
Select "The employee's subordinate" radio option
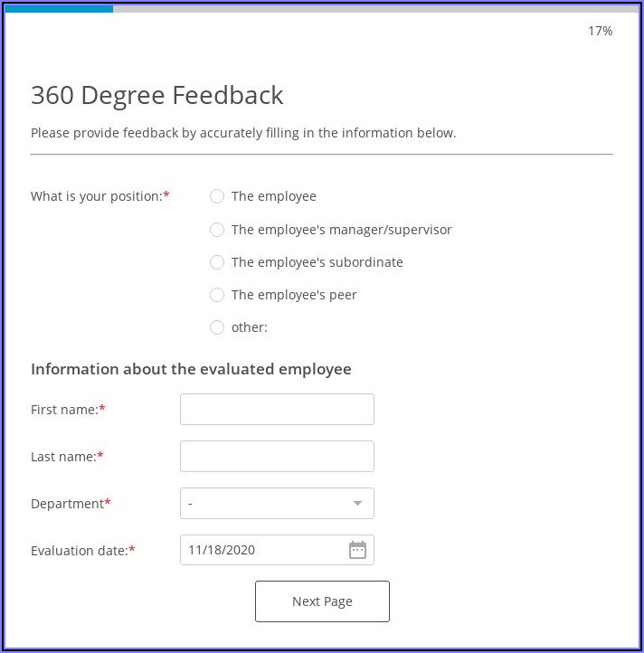[217, 262]
